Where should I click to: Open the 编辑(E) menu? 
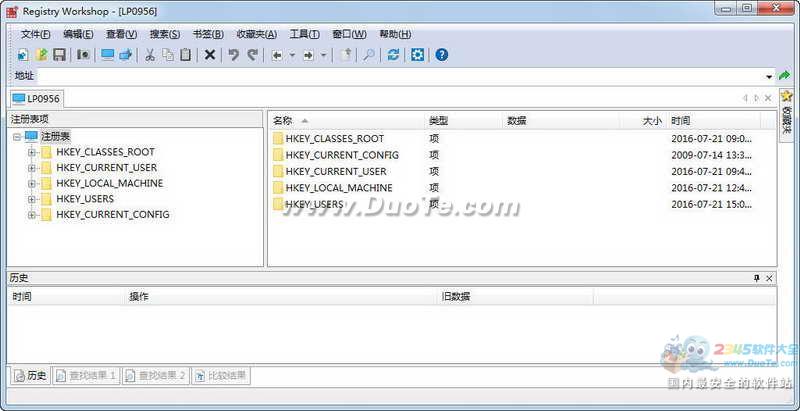tap(78, 34)
